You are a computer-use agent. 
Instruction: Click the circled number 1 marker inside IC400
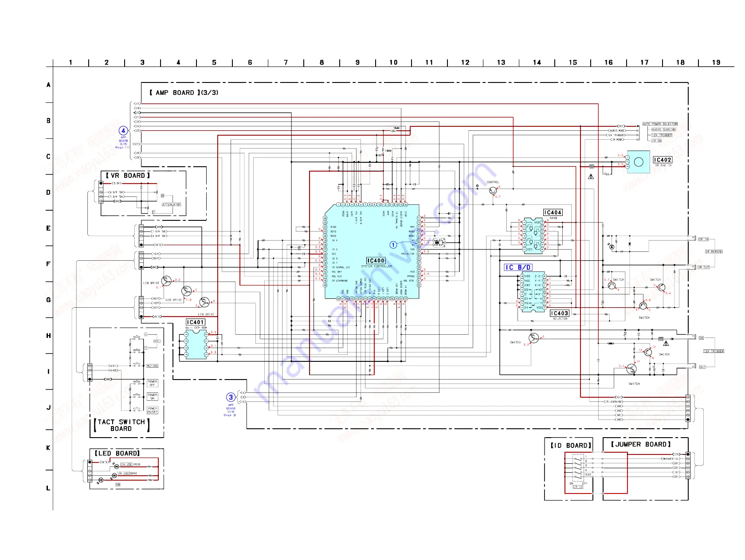tap(393, 245)
